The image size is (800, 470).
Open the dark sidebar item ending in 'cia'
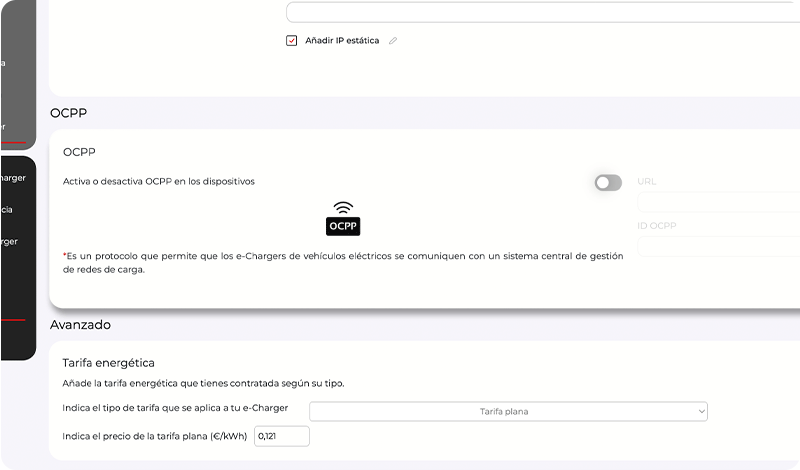tap(8, 210)
